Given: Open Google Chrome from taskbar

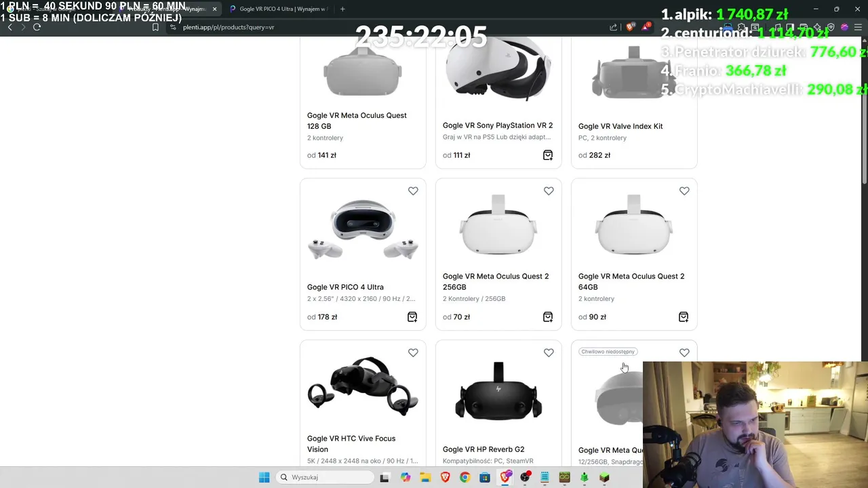Looking at the screenshot, I should click(465, 477).
